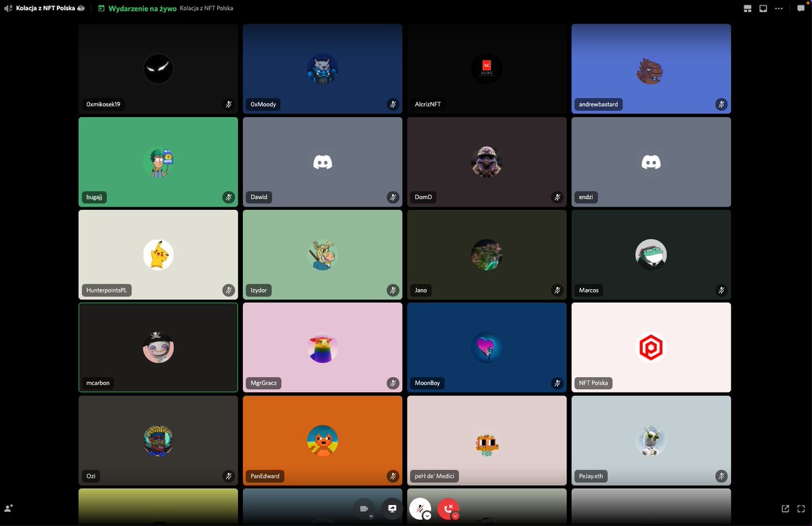
Task: Click the voice channel speaker icon
Action: (8, 9)
